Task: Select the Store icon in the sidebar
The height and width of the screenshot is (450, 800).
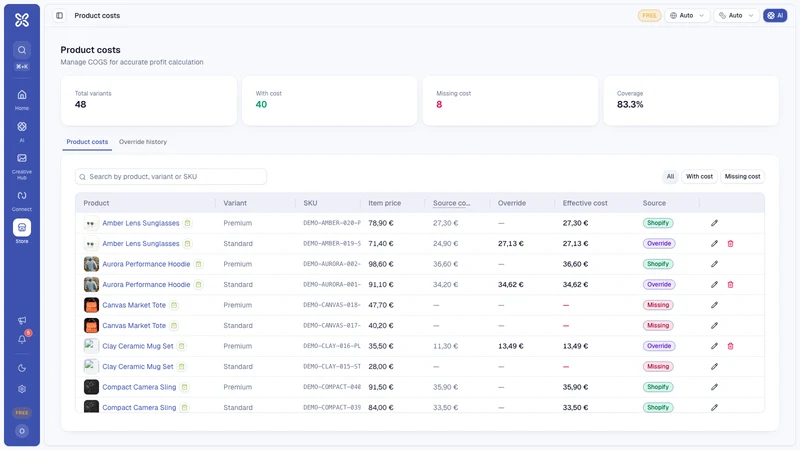Action: pos(22,228)
